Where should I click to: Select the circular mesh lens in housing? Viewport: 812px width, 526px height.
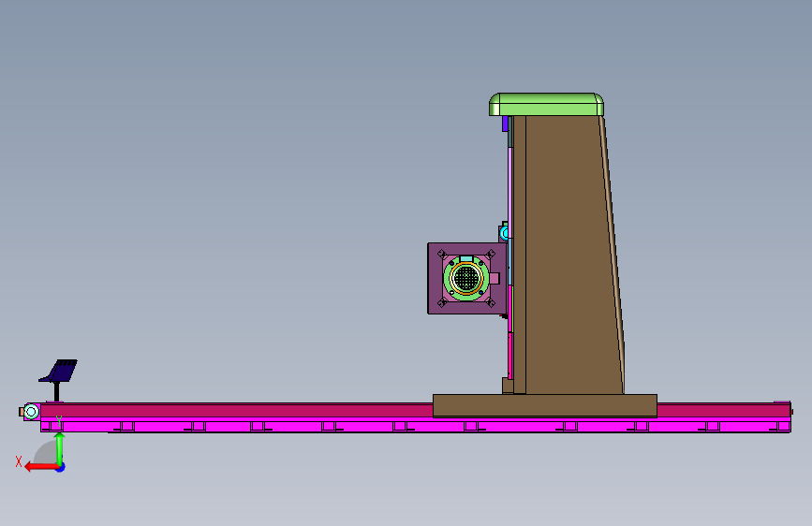(x=466, y=278)
